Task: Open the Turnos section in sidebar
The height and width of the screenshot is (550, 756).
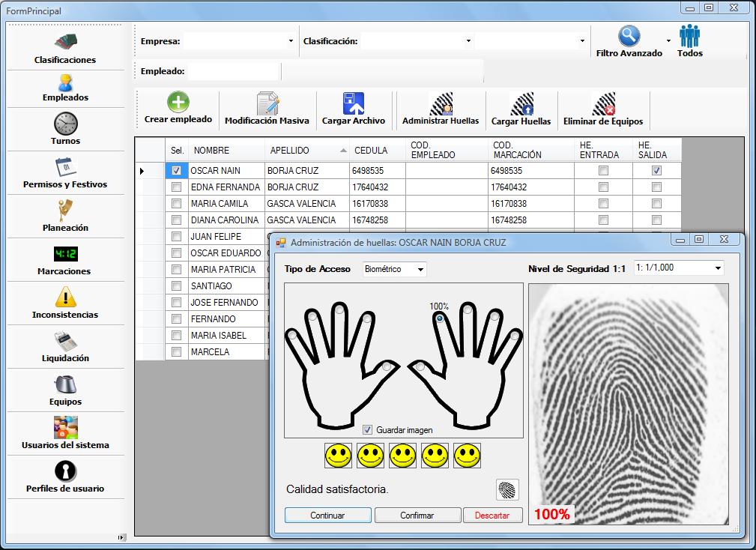Action: 65,129
